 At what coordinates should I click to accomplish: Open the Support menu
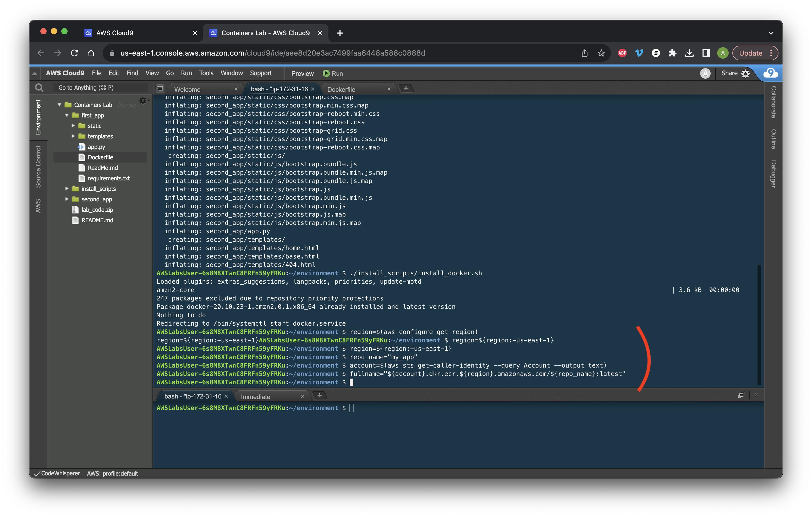pos(261,73)
